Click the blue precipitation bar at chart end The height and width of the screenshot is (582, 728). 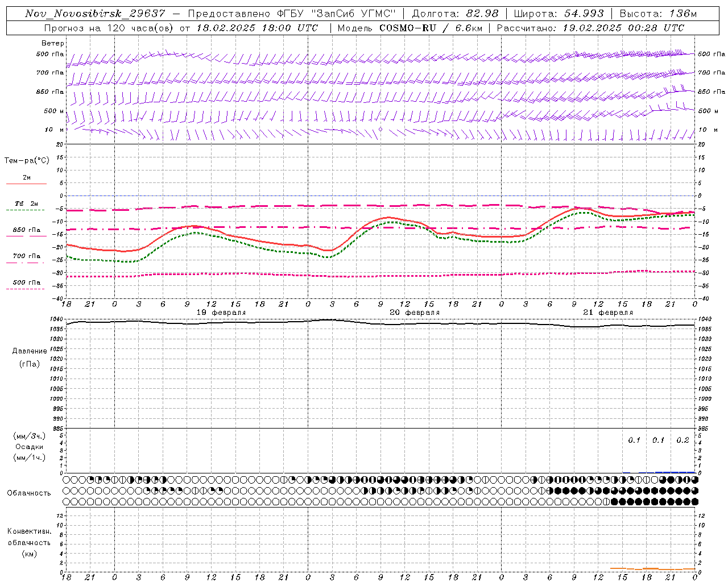(675, 472)
